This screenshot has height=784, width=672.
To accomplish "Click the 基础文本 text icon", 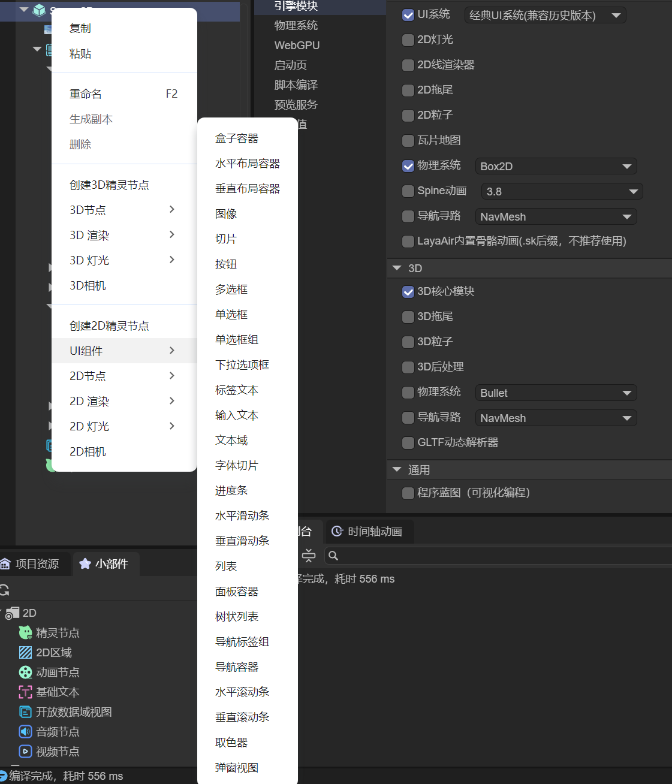I will [x=25, y=692].
